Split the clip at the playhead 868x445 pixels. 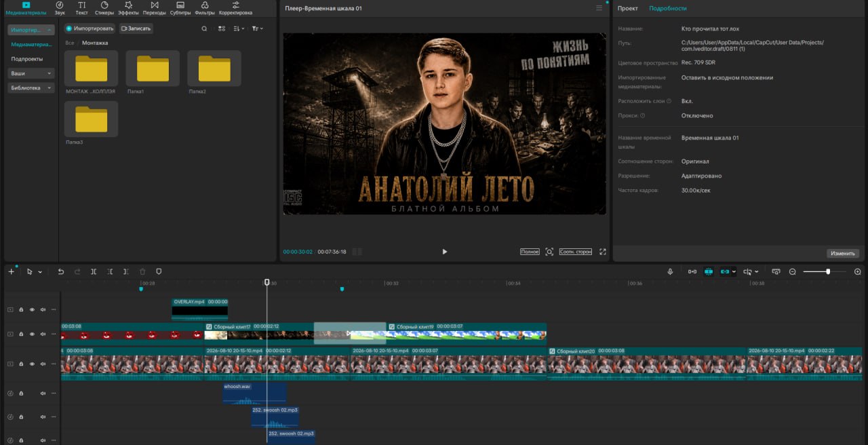(94, 271)
